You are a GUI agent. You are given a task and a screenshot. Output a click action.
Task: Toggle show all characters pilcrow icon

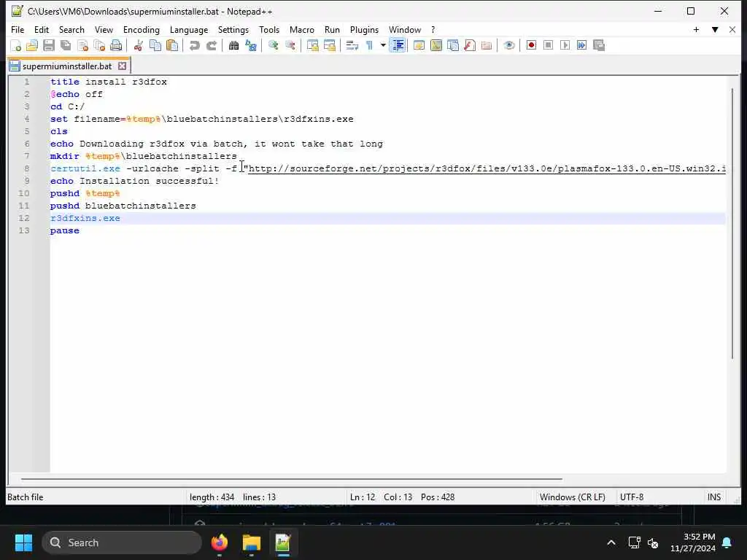369,46
